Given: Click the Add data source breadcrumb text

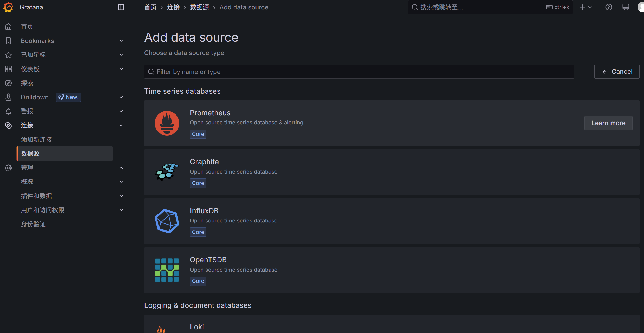Looking at the screenshot, I should pos(244,7).
